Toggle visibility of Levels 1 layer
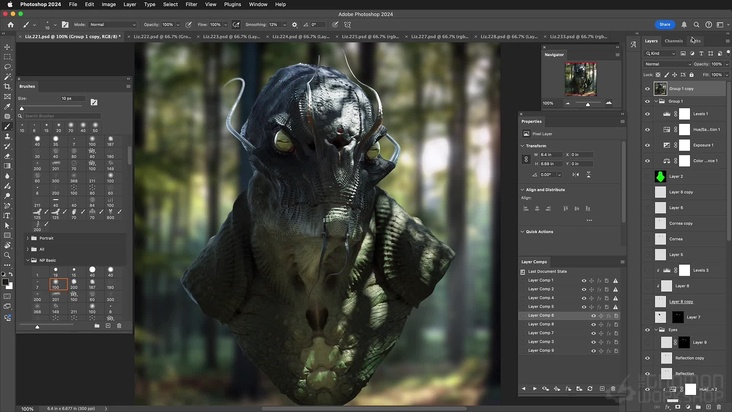The height and width of the screenshot is (412, 732). [647, 114]
